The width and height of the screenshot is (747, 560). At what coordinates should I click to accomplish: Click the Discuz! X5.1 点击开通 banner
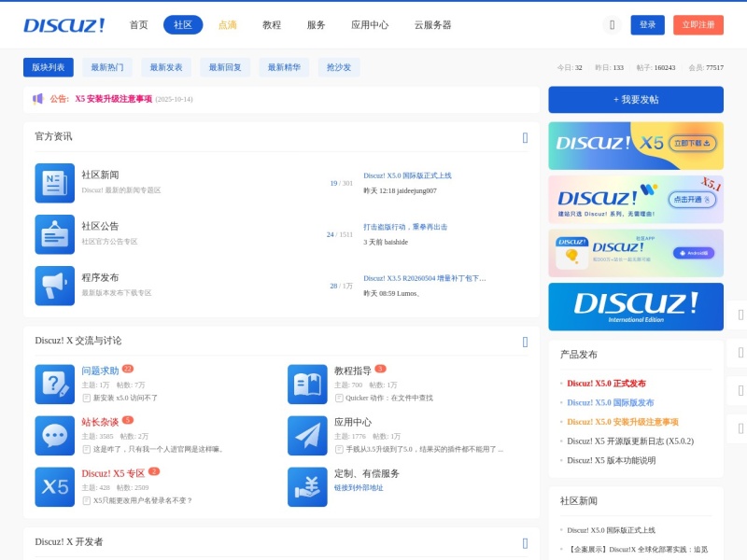point(636,200)
